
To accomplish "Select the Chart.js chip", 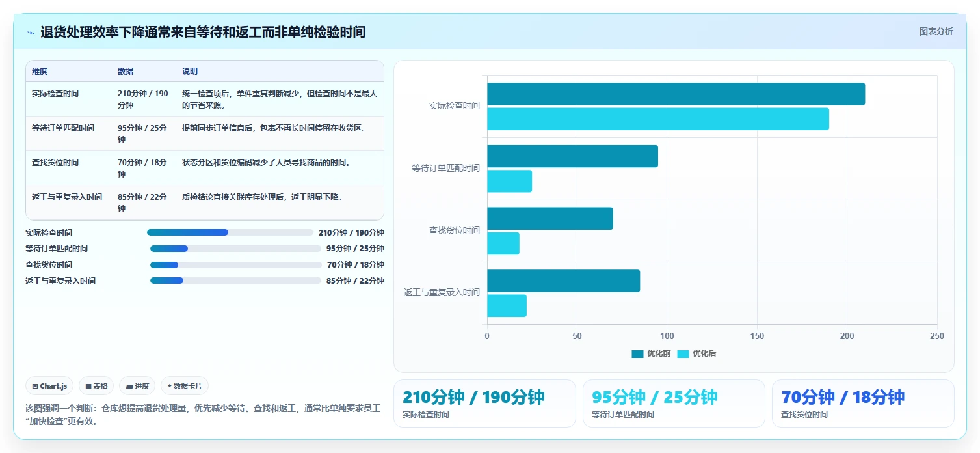I will tap(50, 386).
